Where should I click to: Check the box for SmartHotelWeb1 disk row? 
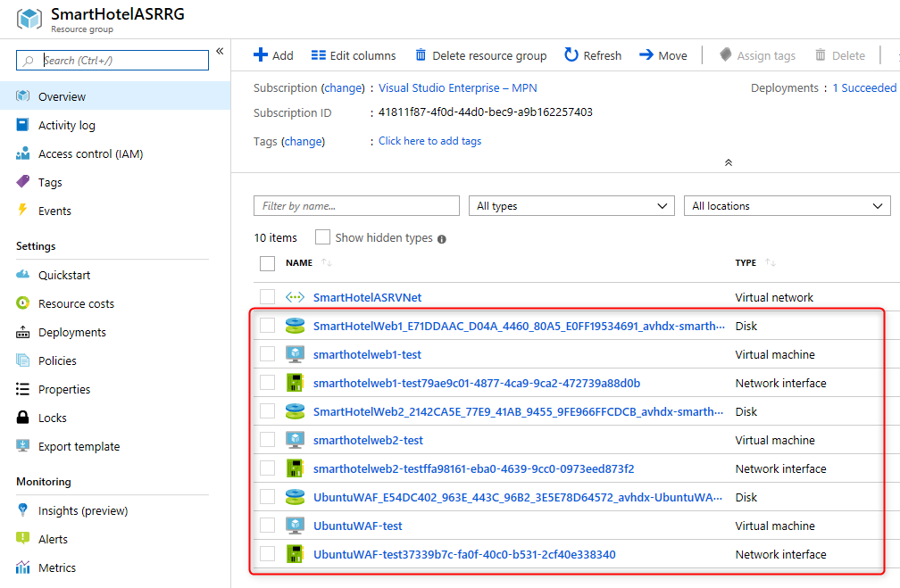tap(268, 326)
